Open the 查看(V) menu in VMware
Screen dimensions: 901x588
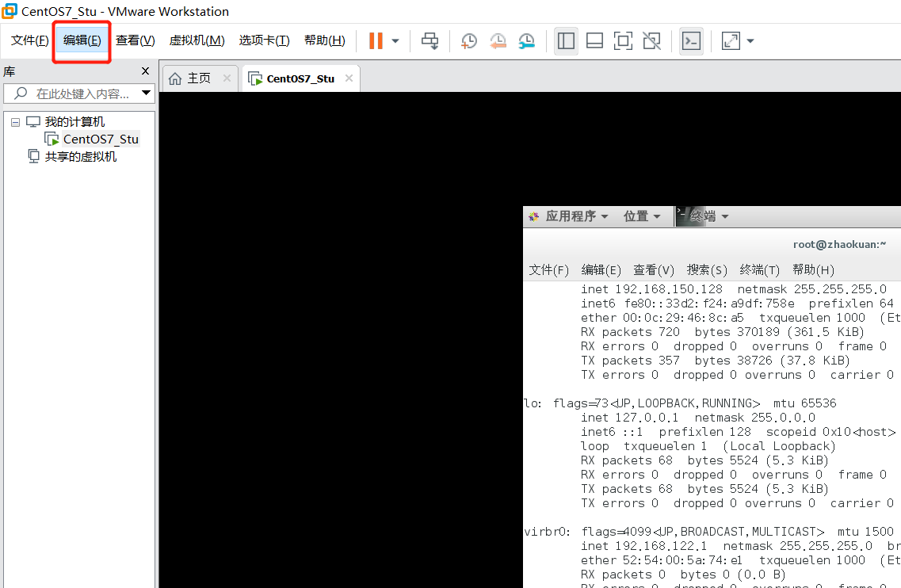click(x=135, y=40)
